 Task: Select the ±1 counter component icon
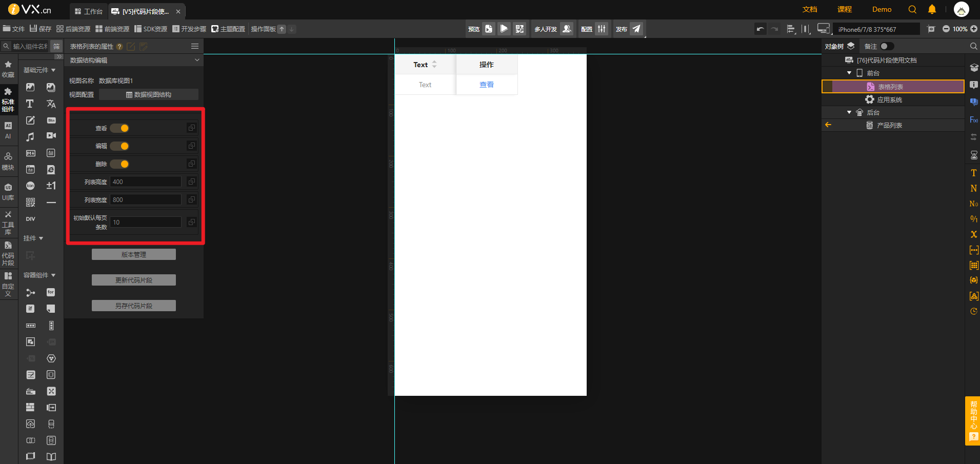51,186
